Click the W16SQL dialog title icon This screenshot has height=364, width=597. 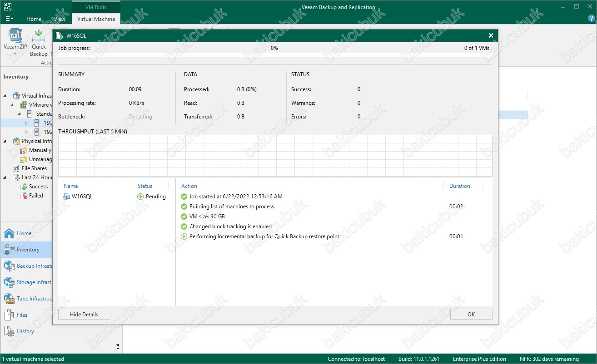59,35
